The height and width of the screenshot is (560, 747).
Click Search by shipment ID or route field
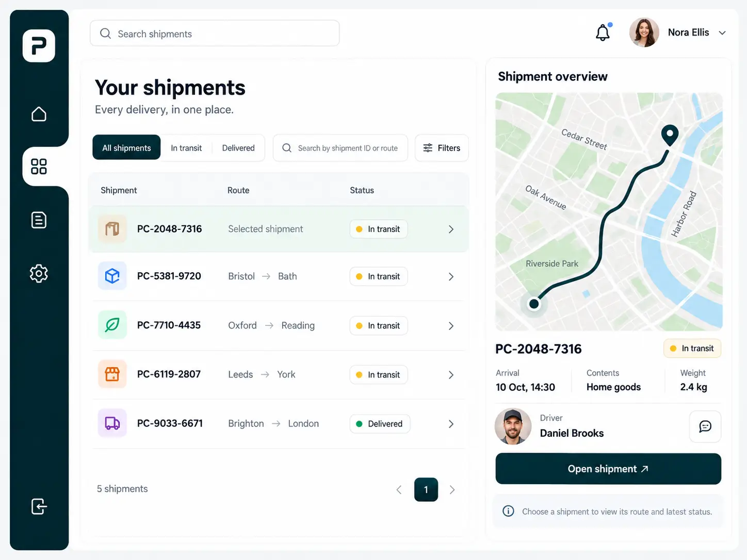click(340, 148)
